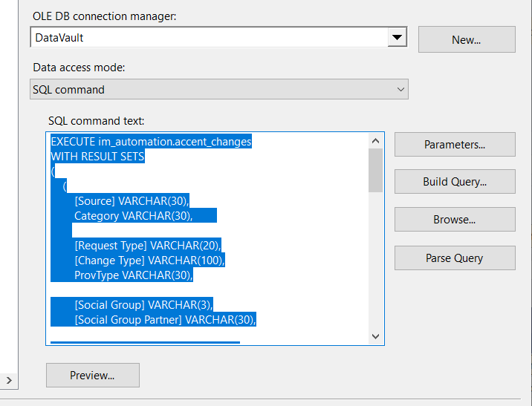Click the Preview... button

coord(93,375)
